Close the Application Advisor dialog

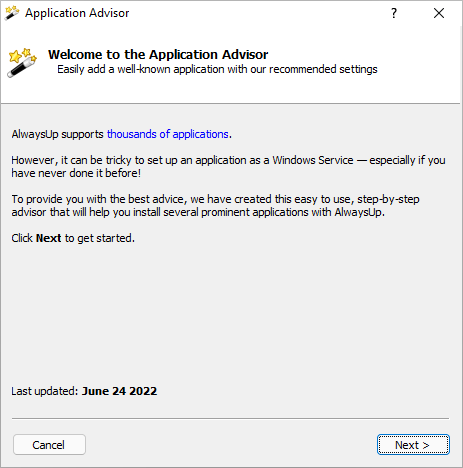439,13
